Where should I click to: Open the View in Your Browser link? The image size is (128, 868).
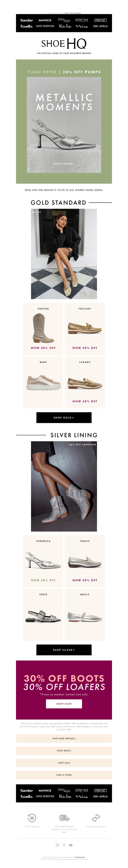[x=73, y=13]
